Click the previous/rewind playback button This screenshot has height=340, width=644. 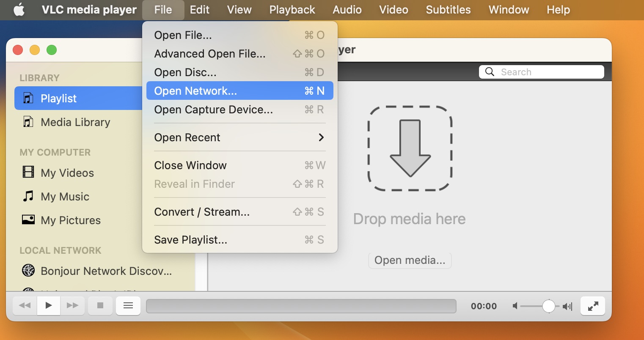(x=25, y=305)
